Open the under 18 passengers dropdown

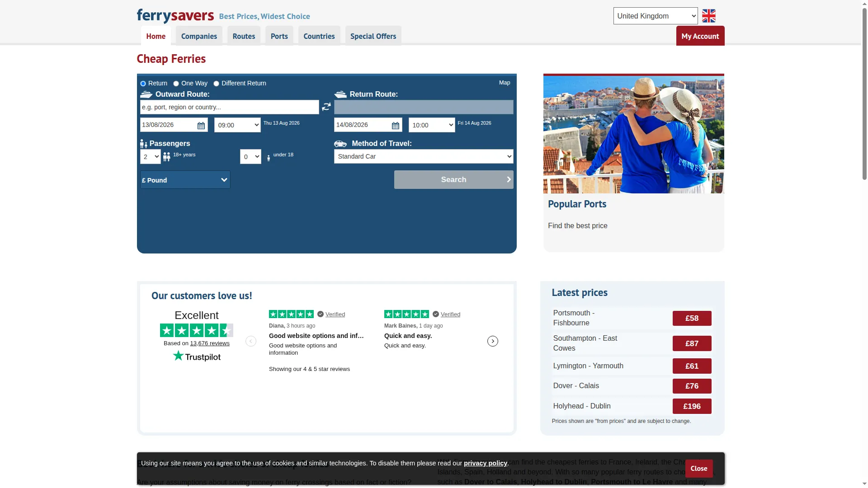point(250,157)
